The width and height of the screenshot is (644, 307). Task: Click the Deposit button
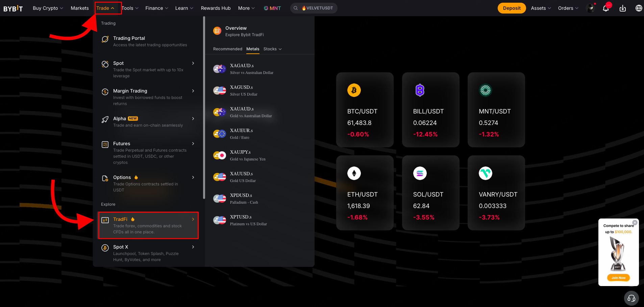(512, 8)
